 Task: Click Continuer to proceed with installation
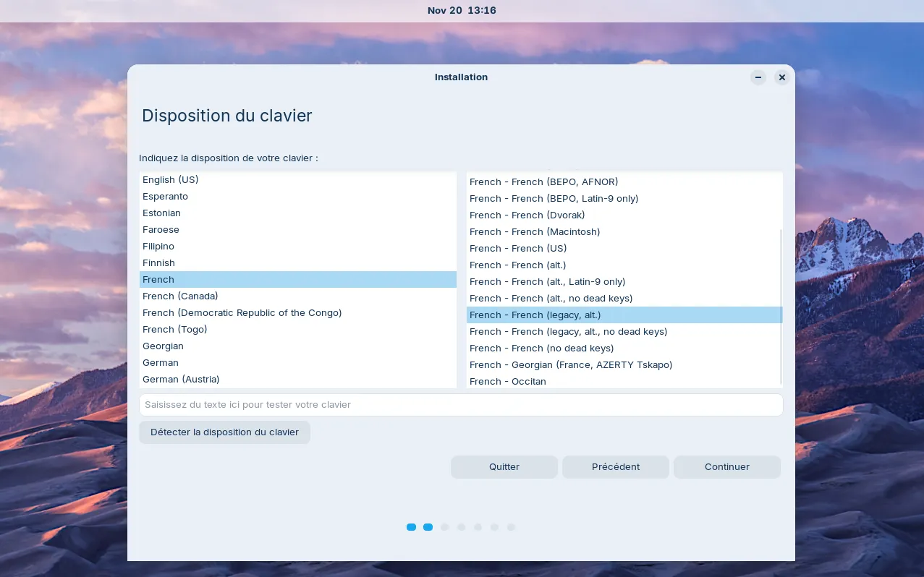click(726, 466)
